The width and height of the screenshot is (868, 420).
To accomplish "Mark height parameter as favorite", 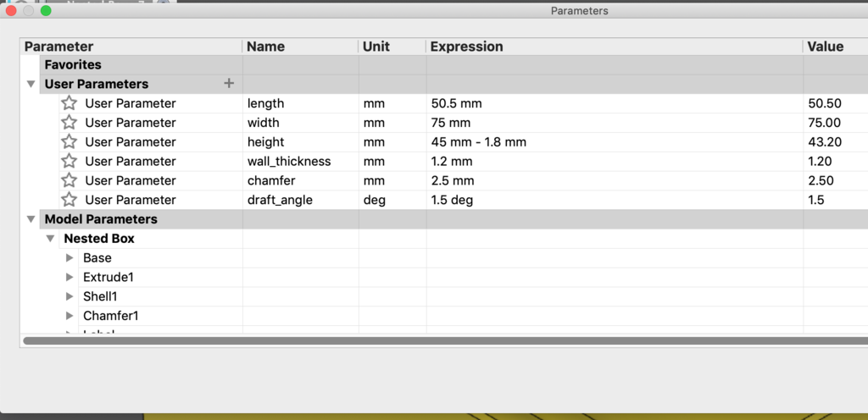I will [x=69, y=142].
